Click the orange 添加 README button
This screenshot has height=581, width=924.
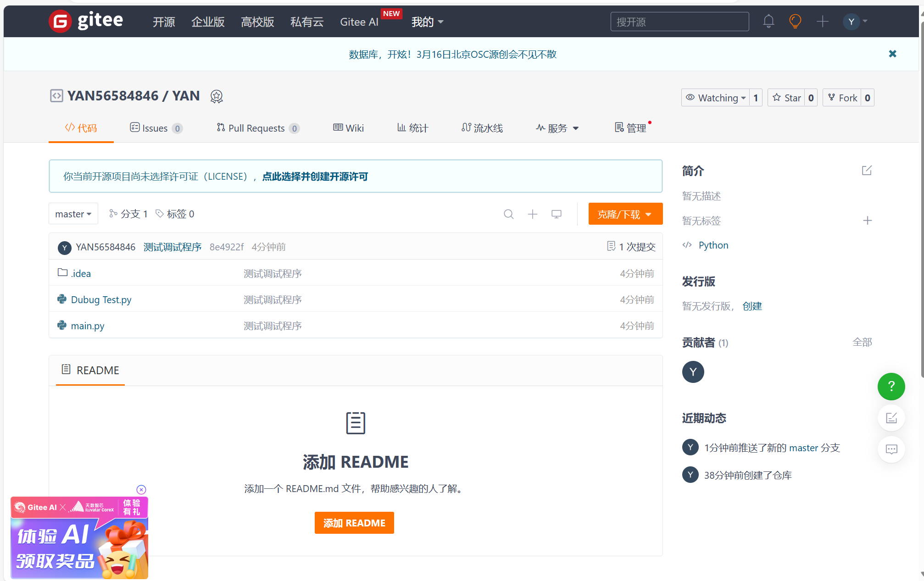(x=354, y=523)
